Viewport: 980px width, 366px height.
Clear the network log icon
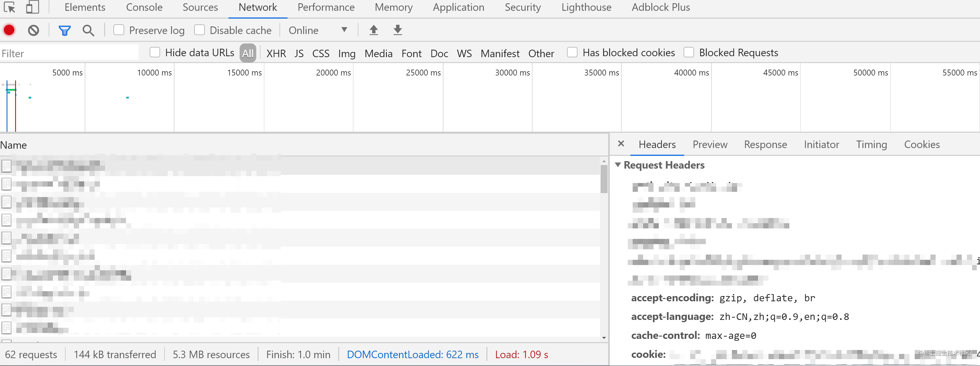point(34,30)
